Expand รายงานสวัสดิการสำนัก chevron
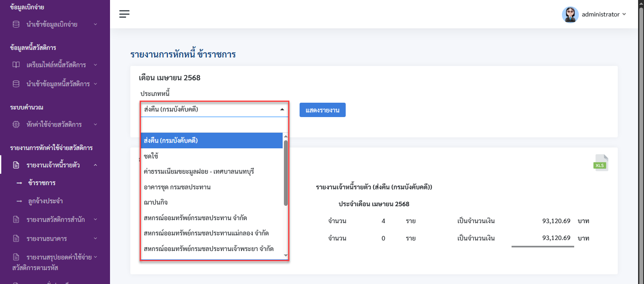Viewport: 644px width, 284px height. coord(95,219)
